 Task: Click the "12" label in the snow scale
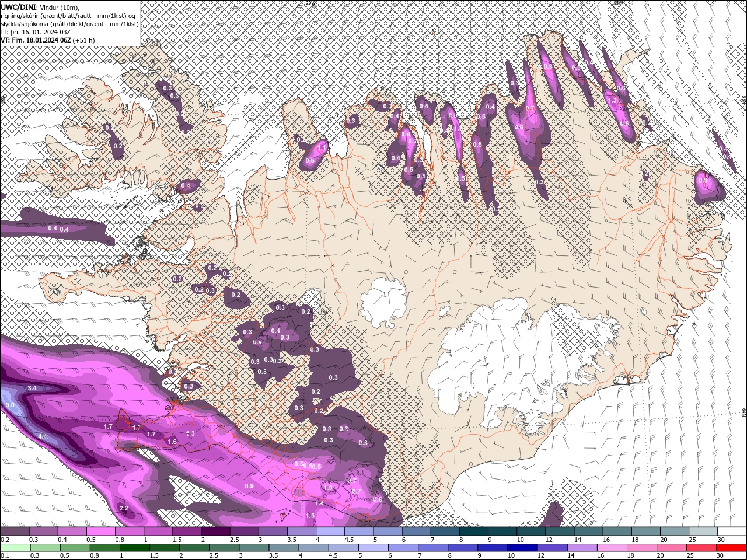[549, 540]
